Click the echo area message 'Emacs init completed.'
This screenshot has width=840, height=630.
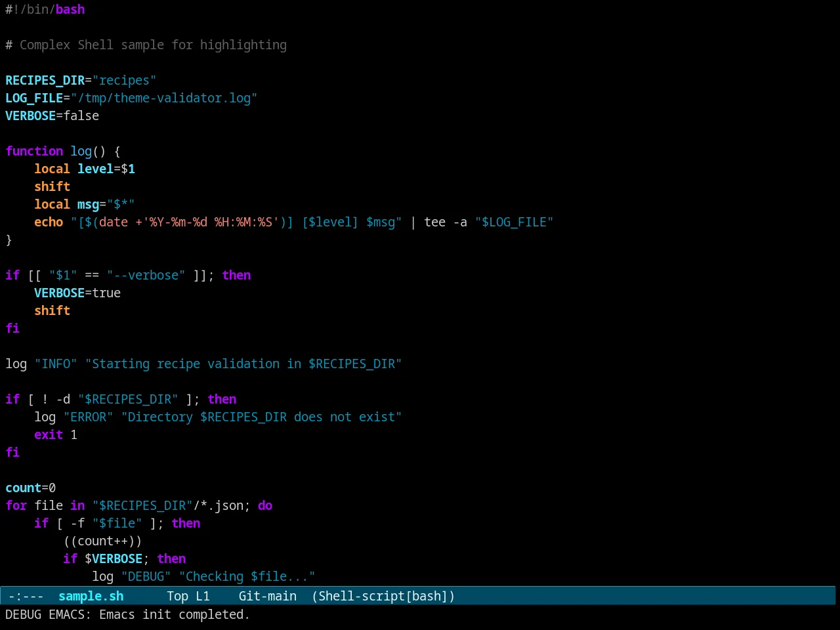point(175,614)
